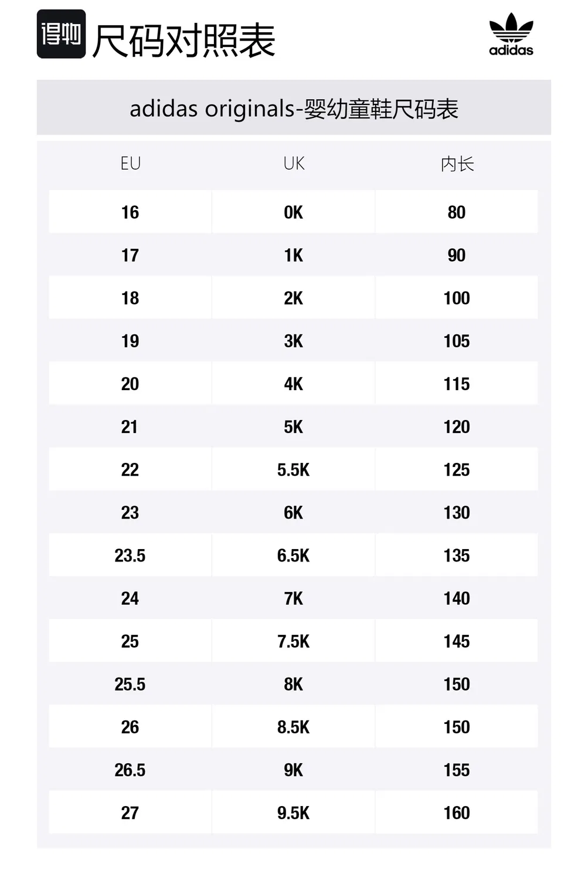Viewport: 588px width, 880px height.
Task: Select inner length 115 cell
Action: (457, 383)
